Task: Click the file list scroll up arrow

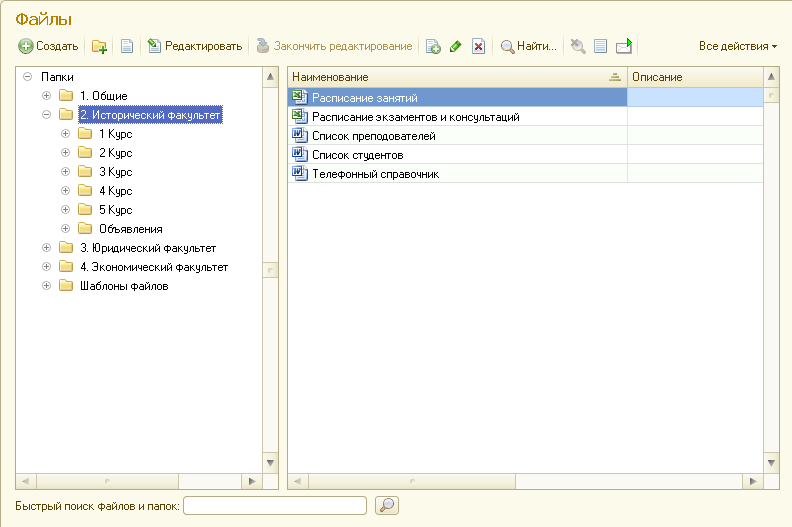Action: pyautogui.click(x=771, y=77)
